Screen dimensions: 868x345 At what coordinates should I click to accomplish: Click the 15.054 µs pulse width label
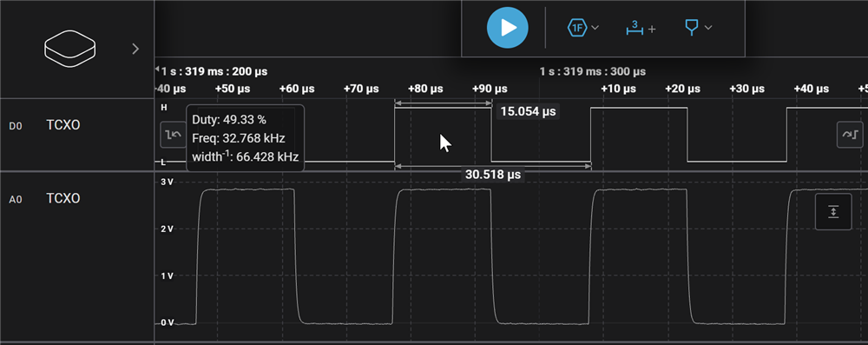(x=528, y=111)
